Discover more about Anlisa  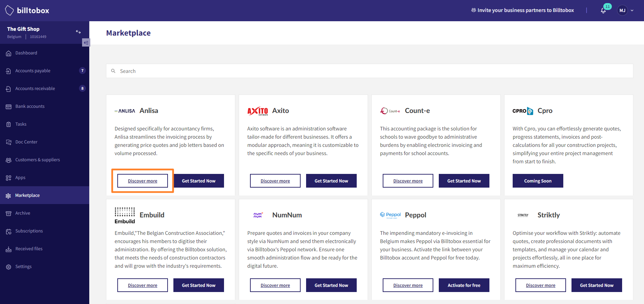coord(143,181)
